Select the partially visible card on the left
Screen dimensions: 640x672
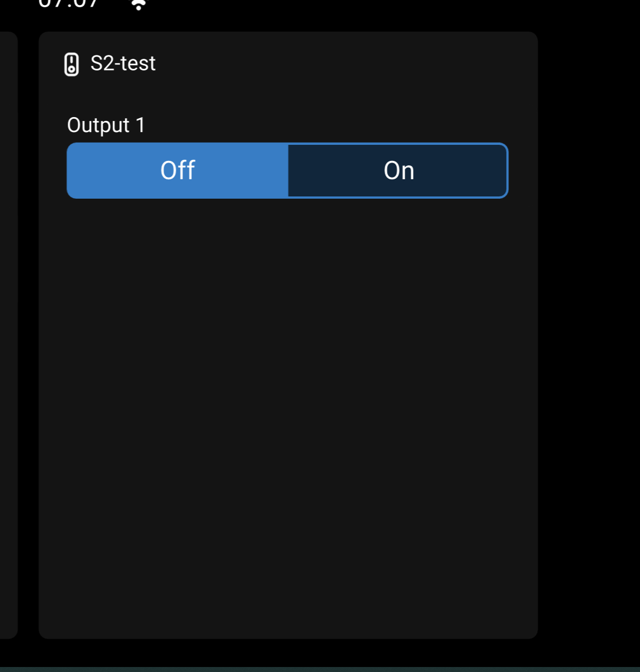8,333
